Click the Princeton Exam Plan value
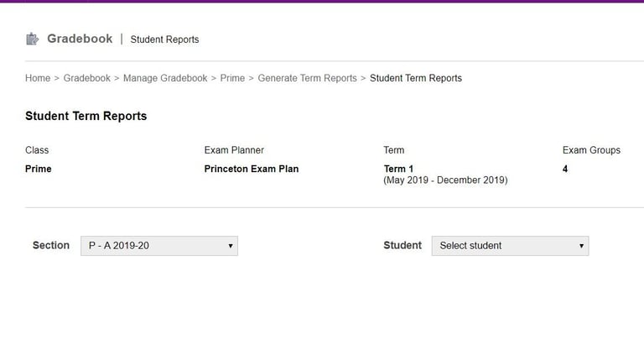644x339 pixels. (252, 169)
